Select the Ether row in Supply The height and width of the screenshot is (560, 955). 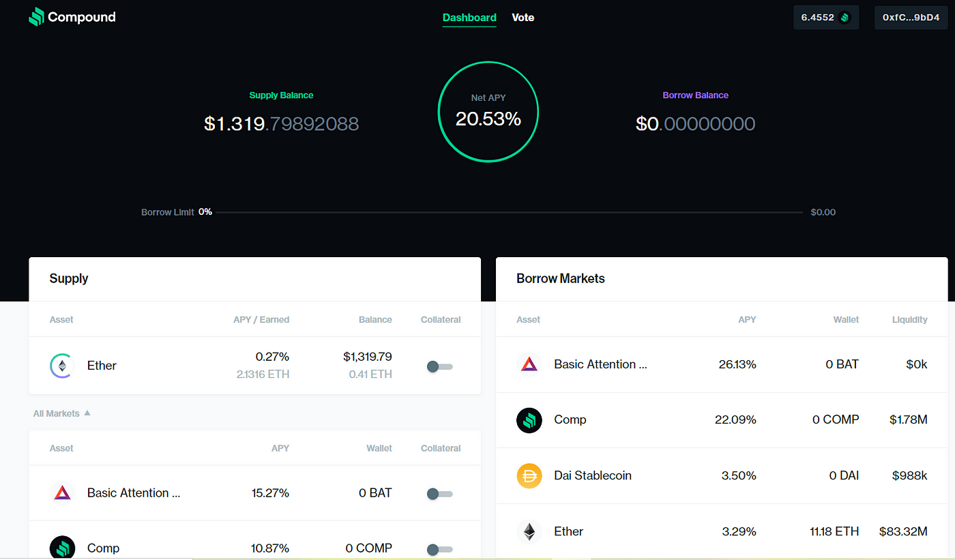pos(255,366)
